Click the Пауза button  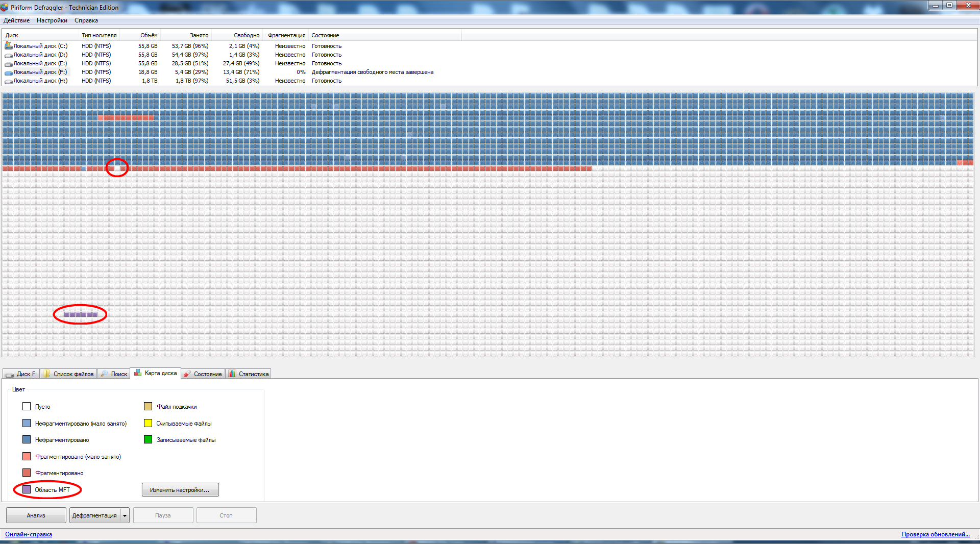tap(163, 515)
